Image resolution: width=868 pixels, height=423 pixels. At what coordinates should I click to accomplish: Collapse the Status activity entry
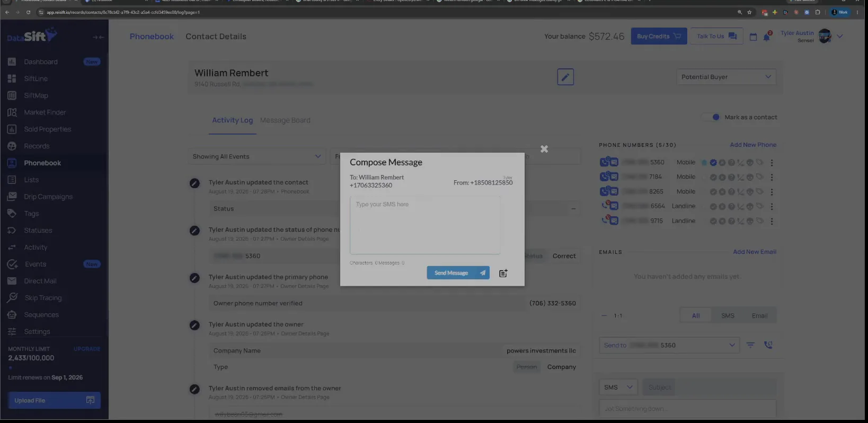pos(573,209)
